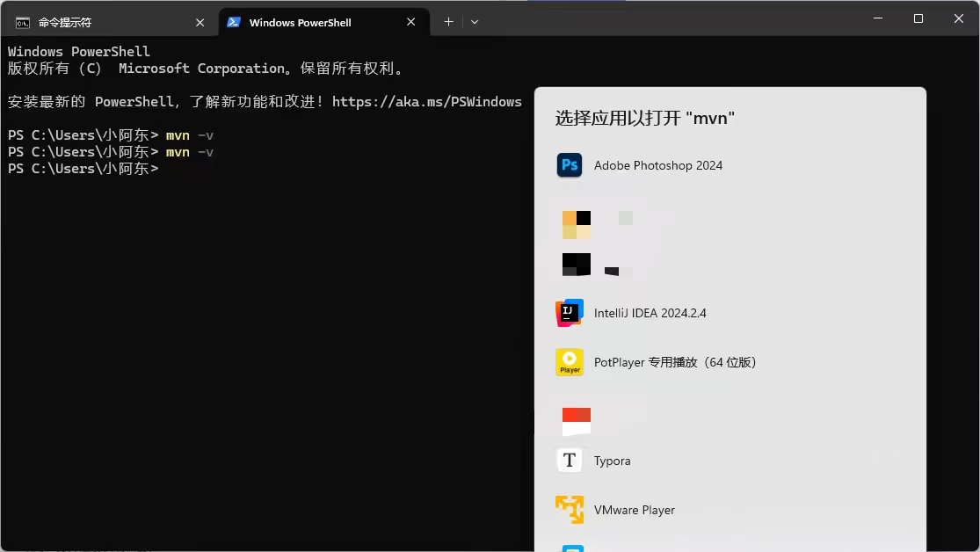
Task: Select VMware Player in the app picker
Action: [x=634, y=510]
